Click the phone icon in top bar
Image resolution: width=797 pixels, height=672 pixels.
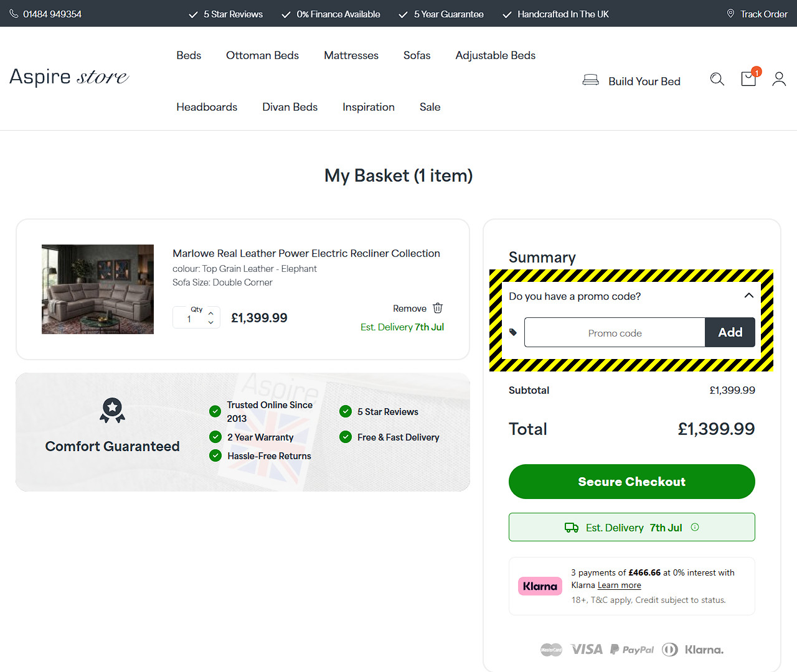[x=14, y=14]
